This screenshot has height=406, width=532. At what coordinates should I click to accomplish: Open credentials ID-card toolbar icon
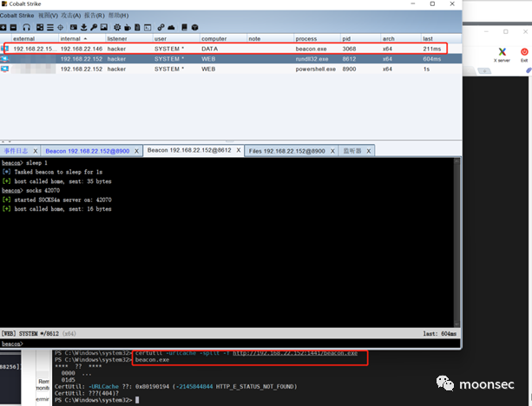pyautogui.click(x=73, y=28)
